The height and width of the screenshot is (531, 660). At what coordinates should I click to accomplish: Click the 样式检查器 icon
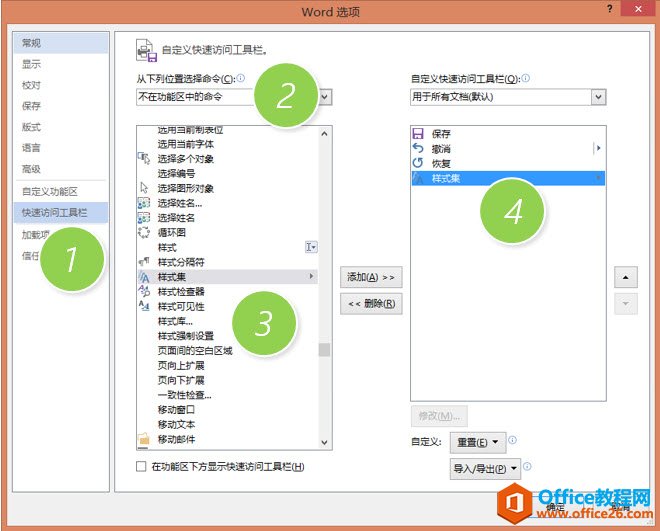click(x=144, y=291)
